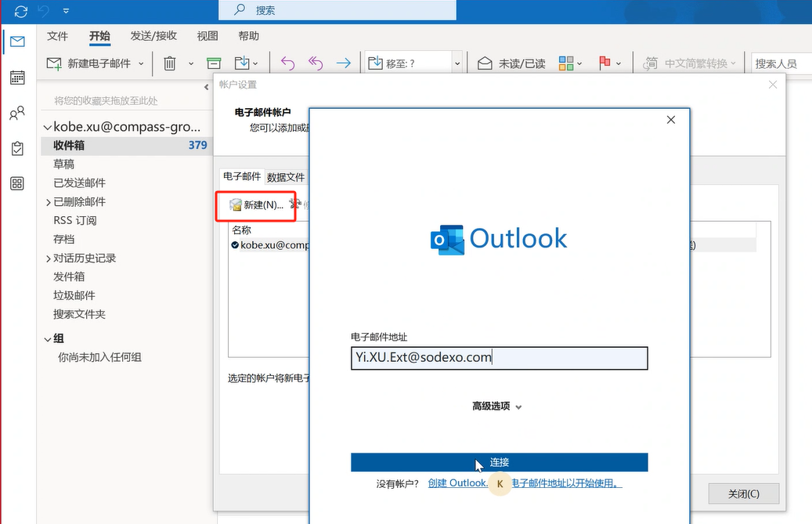Image resolution: width=812 pixels, height=524 pixels.
Task: Open the Categorize colored squares menu
Action: (570, 63)
